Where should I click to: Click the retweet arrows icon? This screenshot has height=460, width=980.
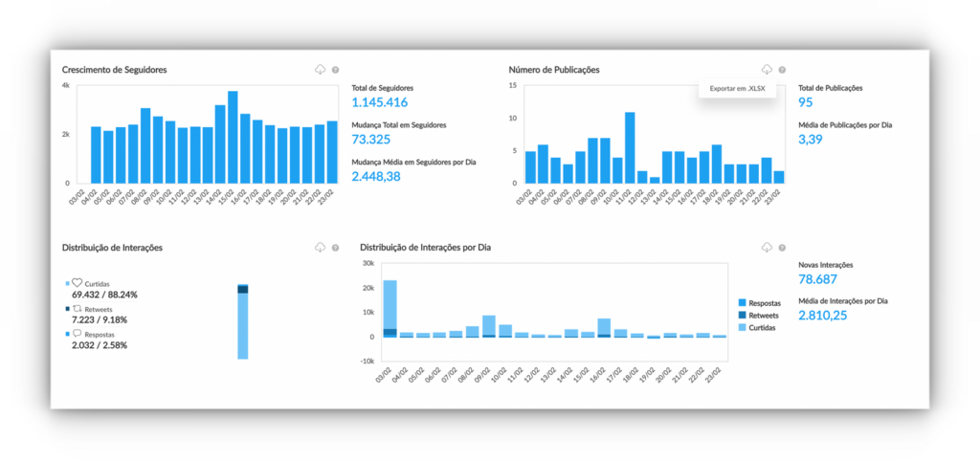78,309
